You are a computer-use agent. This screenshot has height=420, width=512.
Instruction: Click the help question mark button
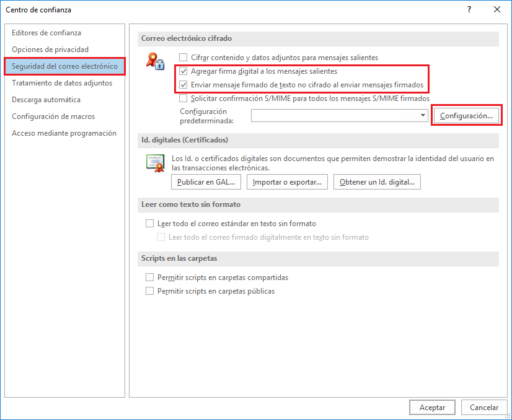[469, 9]
